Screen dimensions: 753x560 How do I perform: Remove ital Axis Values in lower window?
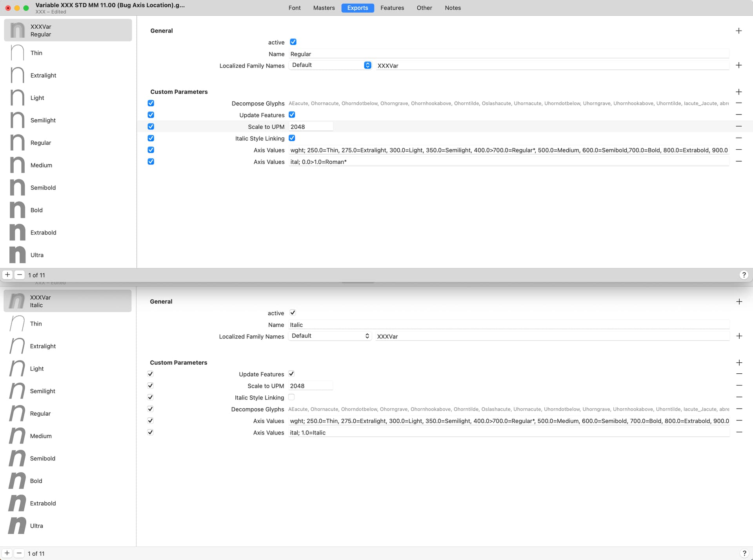pos(739,432)
